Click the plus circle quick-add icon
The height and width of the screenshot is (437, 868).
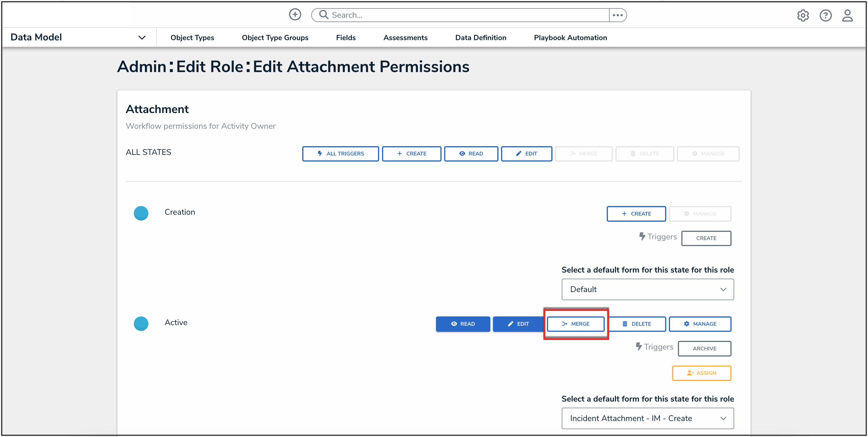pyautogui.click(x=295, y=15)
